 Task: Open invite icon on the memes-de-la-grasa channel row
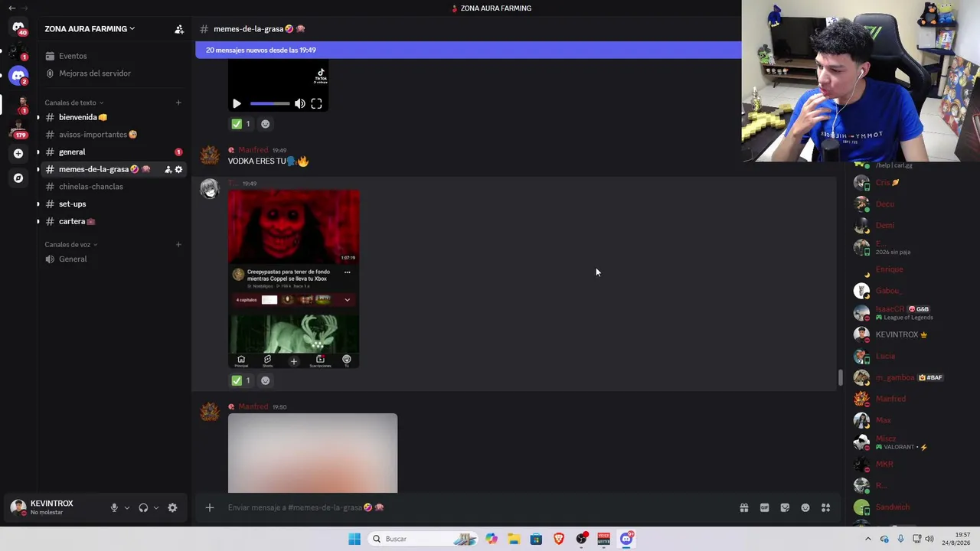(x=168, y=169)
